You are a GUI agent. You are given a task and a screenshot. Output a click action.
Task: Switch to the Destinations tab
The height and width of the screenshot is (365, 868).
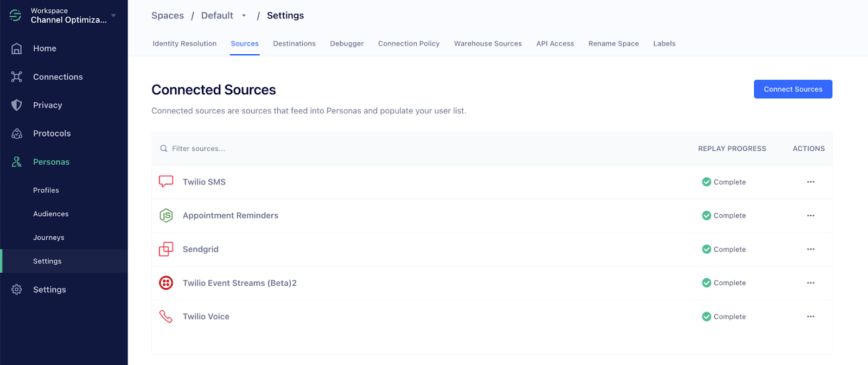point(294,44)
